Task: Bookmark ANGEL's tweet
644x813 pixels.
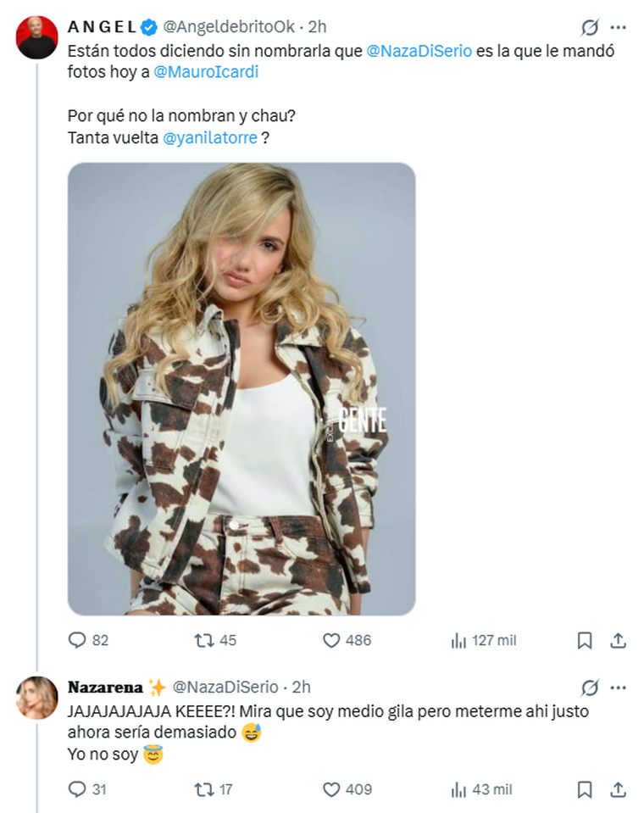Action: 583,641
